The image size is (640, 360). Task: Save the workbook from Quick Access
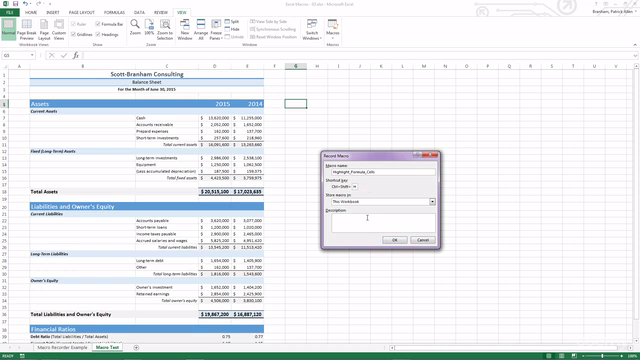coord(16,4)
